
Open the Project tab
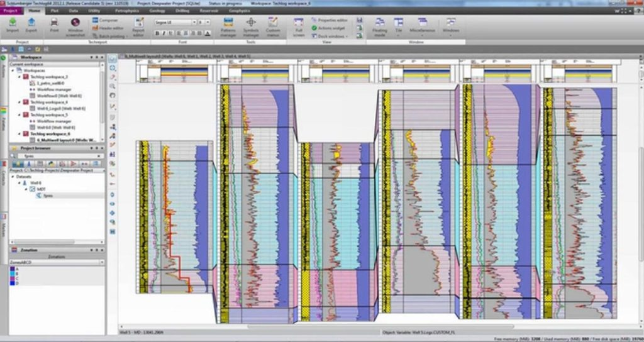coord(10,11)
